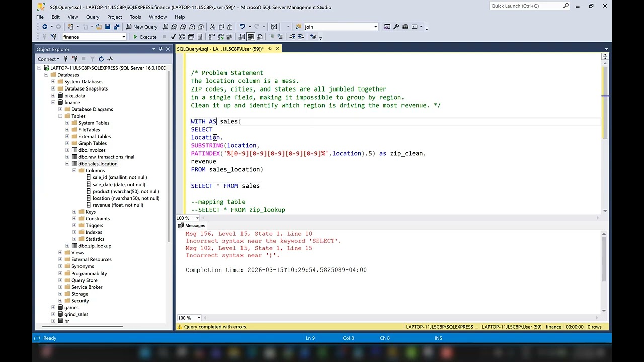Click the Connect Object Explorer plug icon
Image resolution: width=644 pixels, height=362 pixels.
(65, 59)
